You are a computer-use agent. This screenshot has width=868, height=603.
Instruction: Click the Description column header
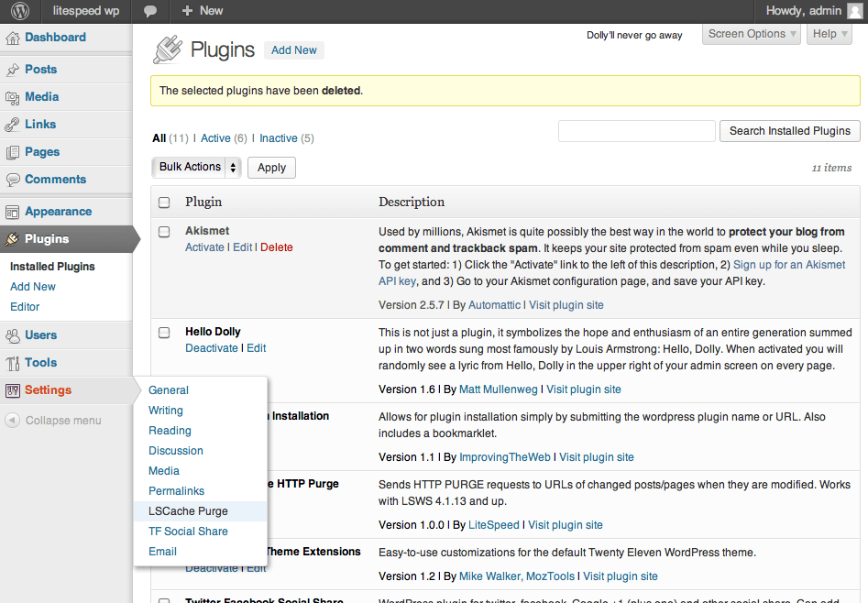[412, 203]
